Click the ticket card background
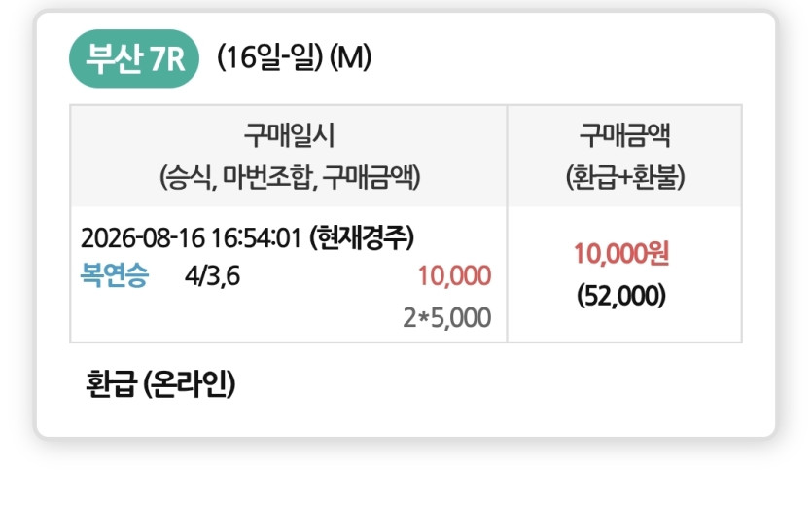Viewport: 812px width, 506px height. pos(406,225)
